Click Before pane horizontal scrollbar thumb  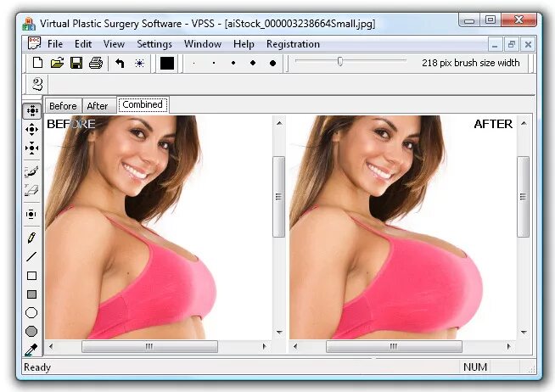point(149,346)
